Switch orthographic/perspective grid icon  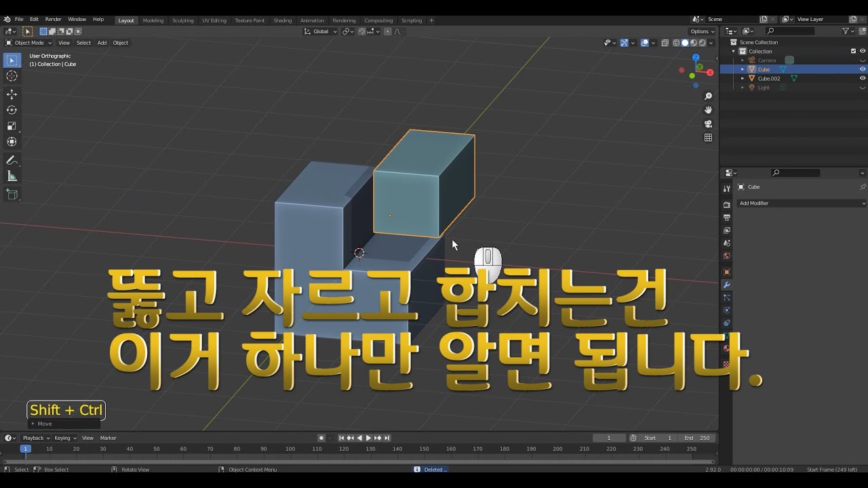[708, 138]
